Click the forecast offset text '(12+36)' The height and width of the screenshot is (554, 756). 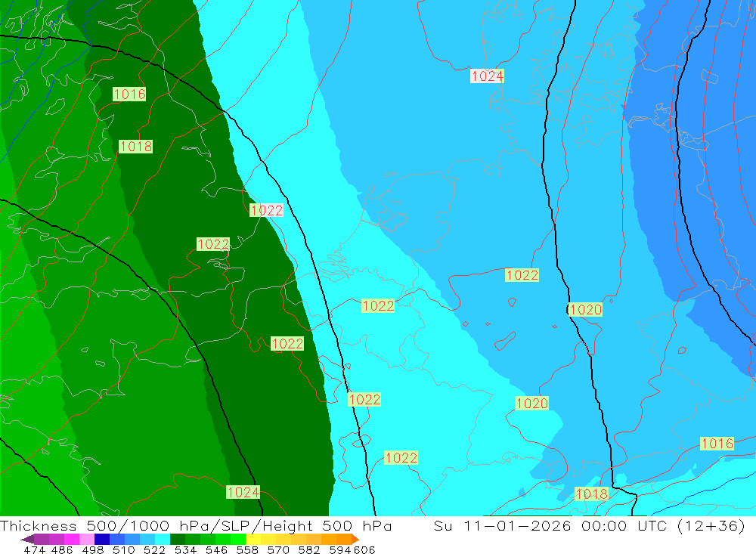coord(711,525)
